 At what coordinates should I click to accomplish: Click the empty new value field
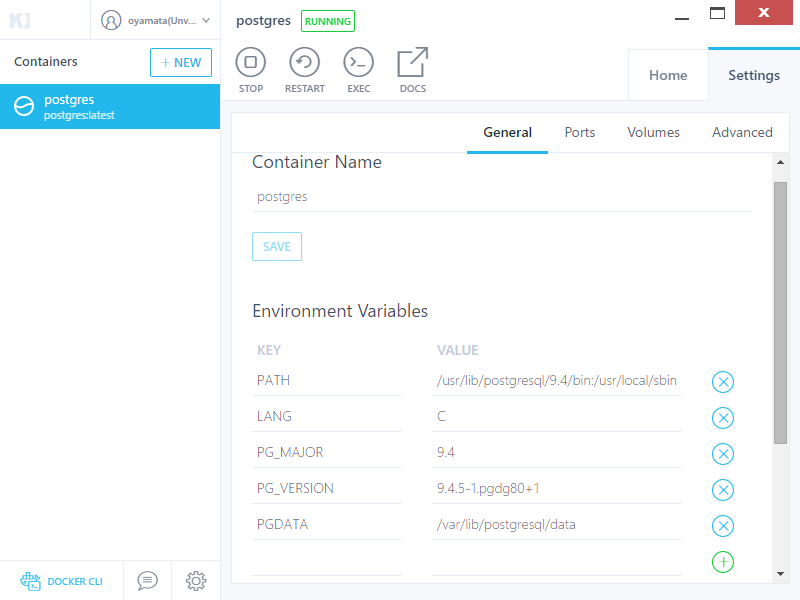[557, 561]
